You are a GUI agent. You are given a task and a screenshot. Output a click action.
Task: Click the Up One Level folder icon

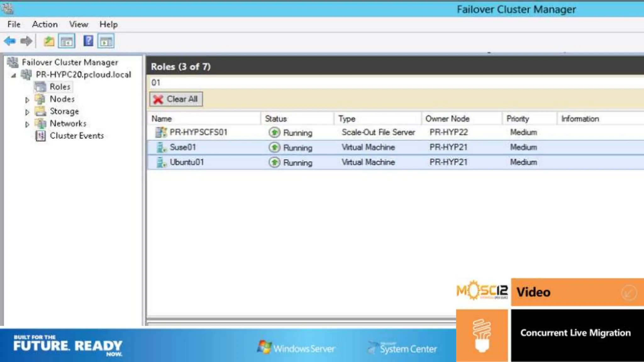coord(49,41)
